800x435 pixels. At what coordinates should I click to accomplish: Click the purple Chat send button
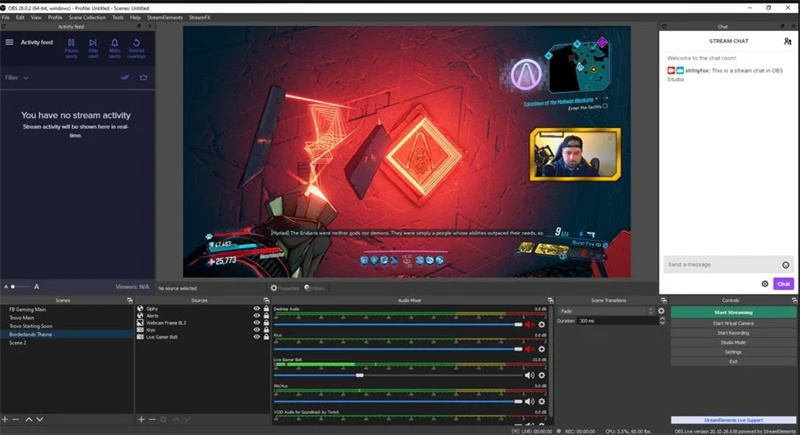[x=783, y=284]
